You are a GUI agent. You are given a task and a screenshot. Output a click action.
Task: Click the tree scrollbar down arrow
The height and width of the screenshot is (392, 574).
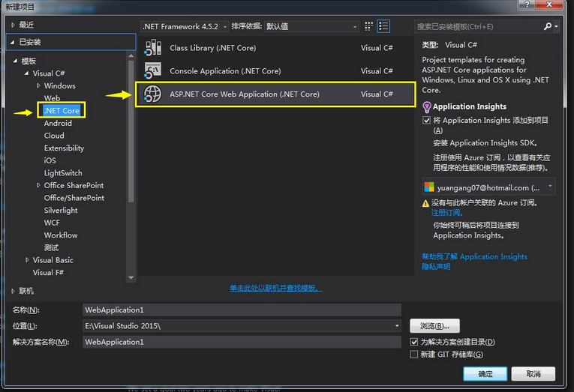[x=131, y=278]
